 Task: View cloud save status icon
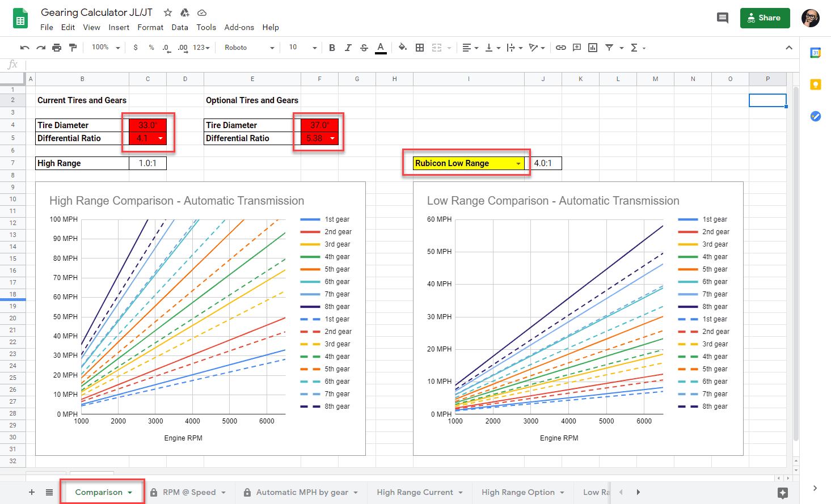pyautogui.click(x=202, y=12)
